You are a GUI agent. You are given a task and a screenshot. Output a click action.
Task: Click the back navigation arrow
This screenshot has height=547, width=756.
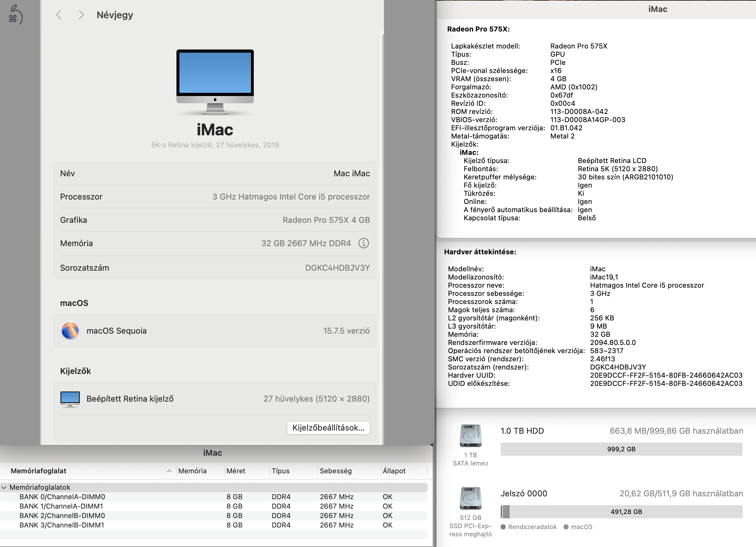point(59,15)
